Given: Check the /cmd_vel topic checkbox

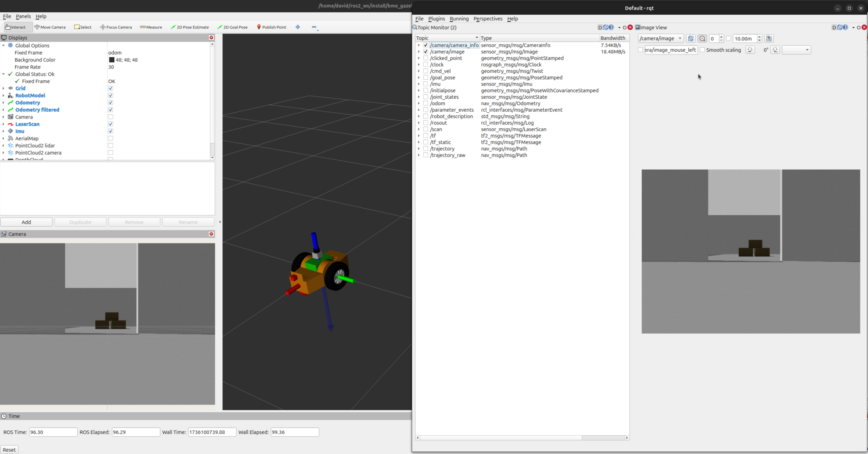Looking at the screenshot, I should pyautogui.click(x=426, y=71).
